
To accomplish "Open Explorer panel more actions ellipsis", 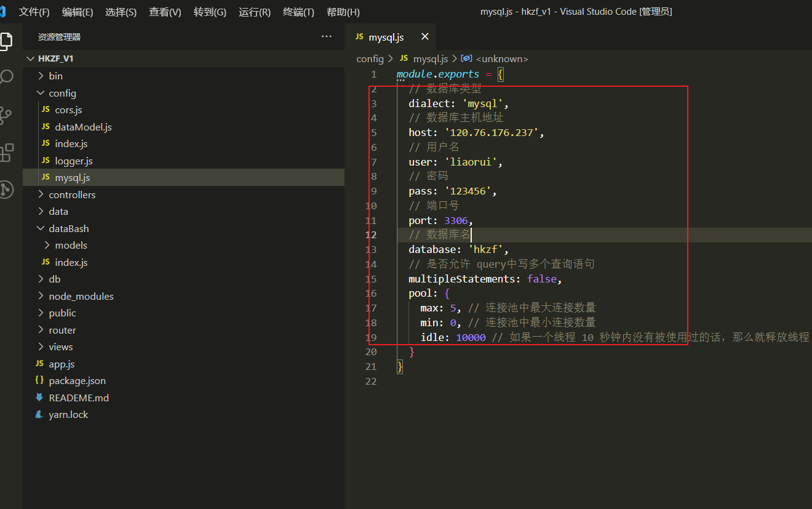I will pyautogui.click(x=327, y=37).
